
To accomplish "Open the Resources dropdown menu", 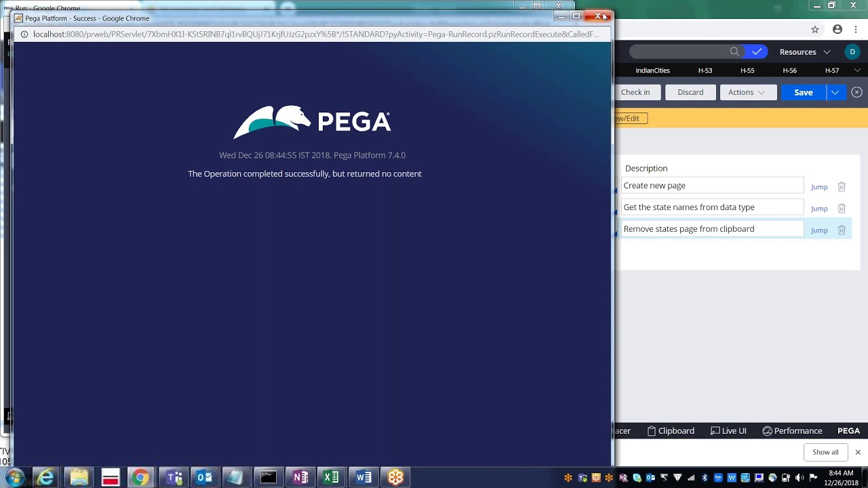I will click(805, 52).
